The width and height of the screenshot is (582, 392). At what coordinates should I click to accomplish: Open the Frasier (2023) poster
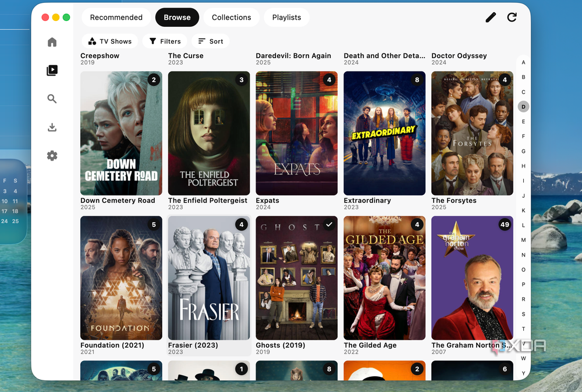(x=209, y=278)
